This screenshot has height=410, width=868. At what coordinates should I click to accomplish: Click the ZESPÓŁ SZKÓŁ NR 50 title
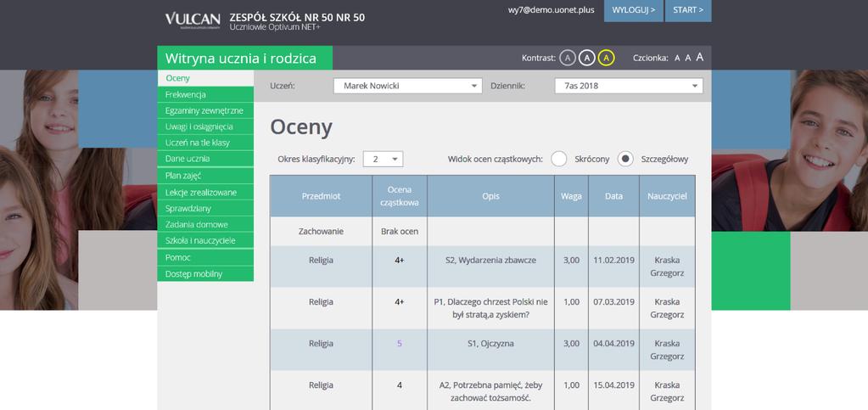297,17
